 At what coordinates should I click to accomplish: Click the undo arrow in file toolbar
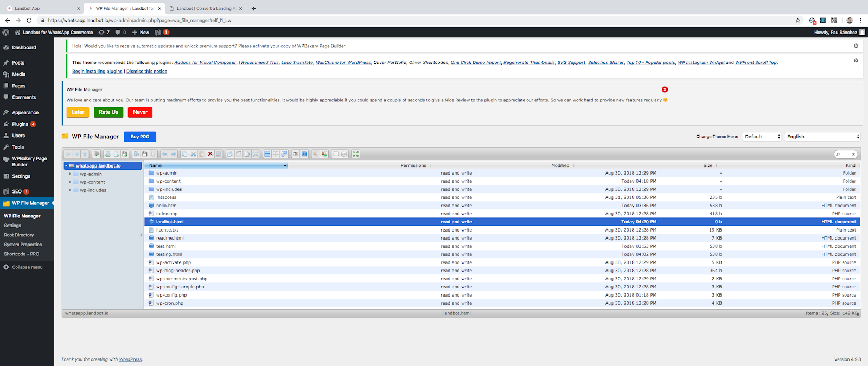click(x=164, y=154)
